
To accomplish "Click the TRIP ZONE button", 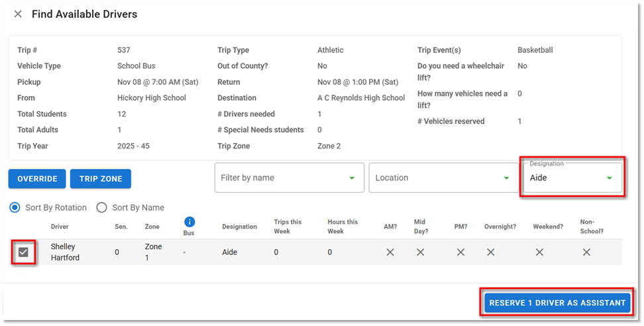I will point(101,179).
